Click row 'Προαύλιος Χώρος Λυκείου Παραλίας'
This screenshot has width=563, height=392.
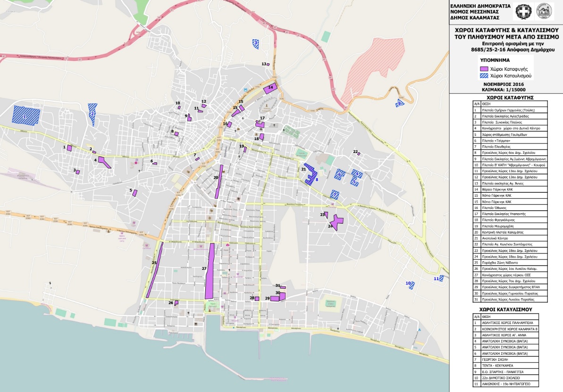click(510, 300)
